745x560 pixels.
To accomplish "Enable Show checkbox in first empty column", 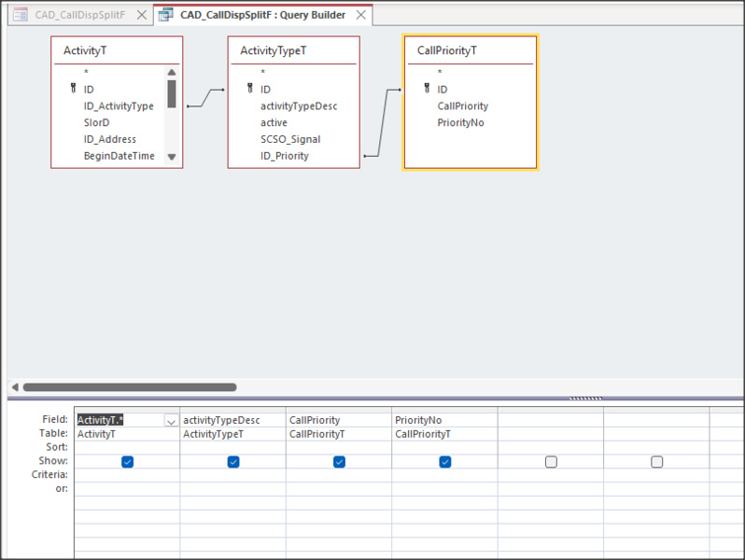I will pos(551,461).
